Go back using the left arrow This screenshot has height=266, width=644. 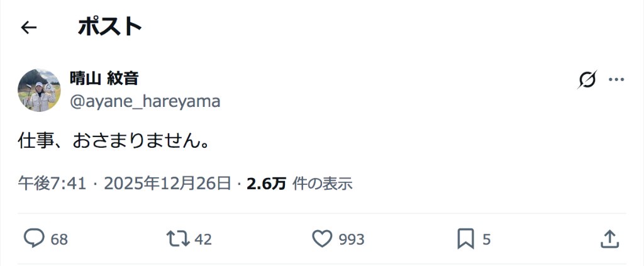[x=29, y=27]
